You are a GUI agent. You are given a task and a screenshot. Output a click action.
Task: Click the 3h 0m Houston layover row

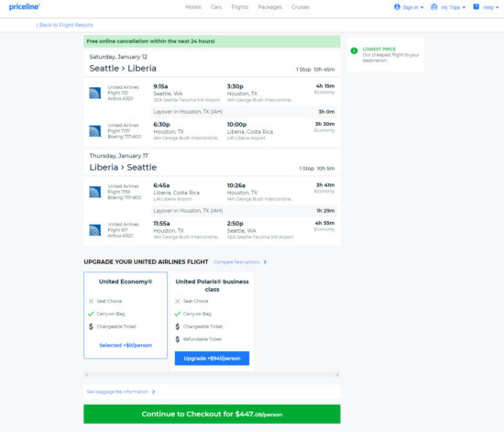[244, 112]
